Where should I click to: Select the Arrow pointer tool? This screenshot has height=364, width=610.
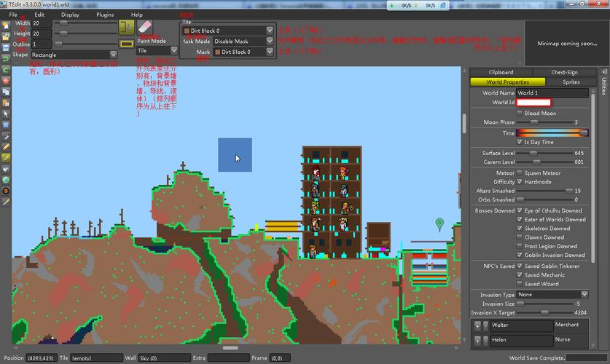pyautogui.click(x=5, y=114)
